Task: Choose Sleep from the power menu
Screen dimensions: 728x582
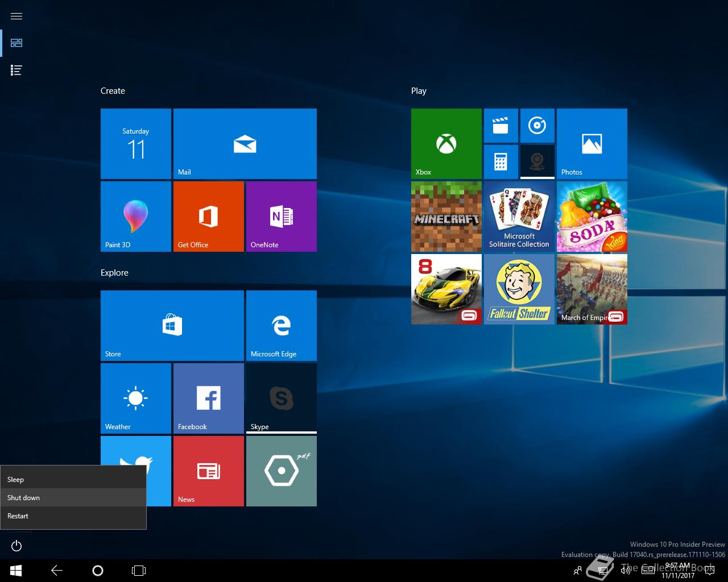Action: [73, 480]
